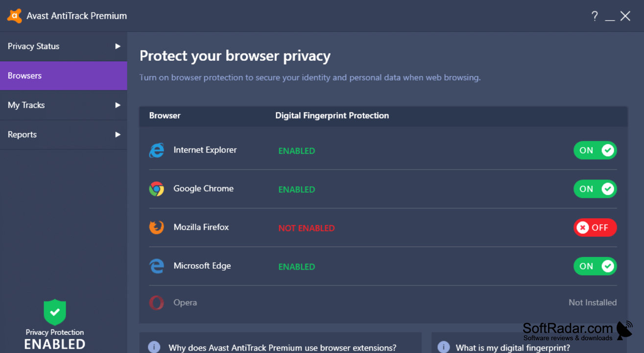Expand the Reports submenu arrow

[118, 134]
